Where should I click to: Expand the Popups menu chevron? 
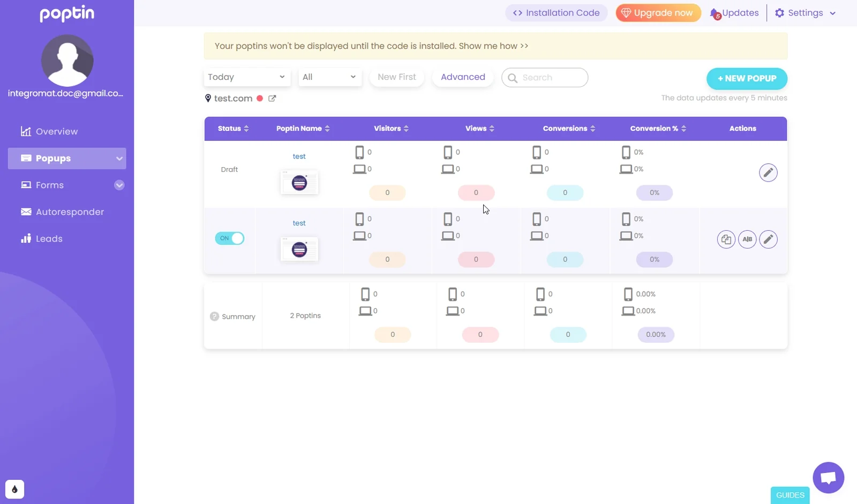(x=119, y=159)
